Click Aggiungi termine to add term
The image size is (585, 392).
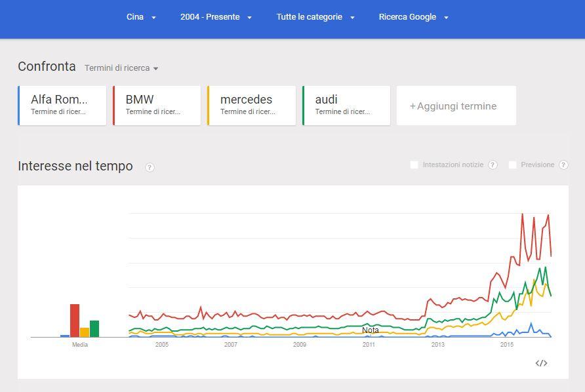pyautogui.click(x=456, y=106)
